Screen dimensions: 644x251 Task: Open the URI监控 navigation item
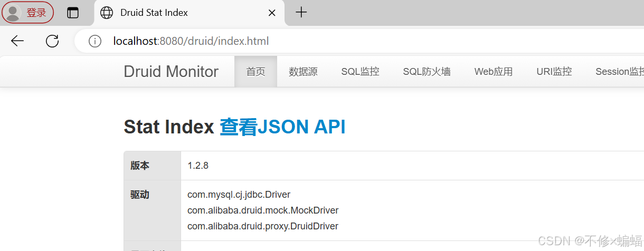pyautogui.click(x=554, y=72)
